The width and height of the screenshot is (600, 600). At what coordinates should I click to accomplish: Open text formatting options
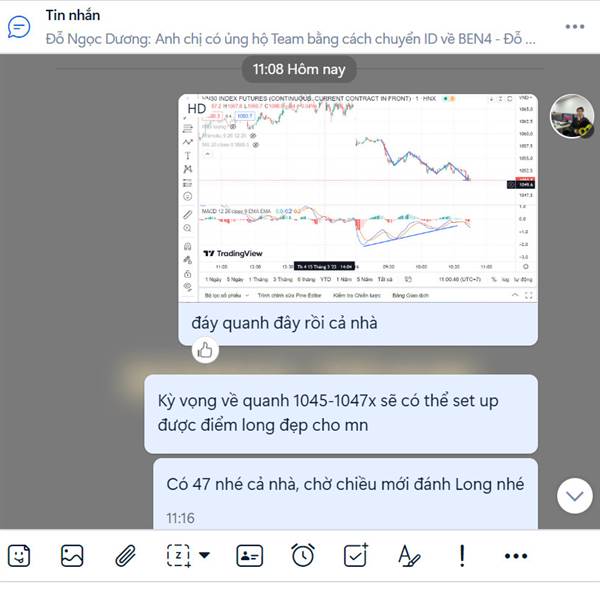click(409, 556)
